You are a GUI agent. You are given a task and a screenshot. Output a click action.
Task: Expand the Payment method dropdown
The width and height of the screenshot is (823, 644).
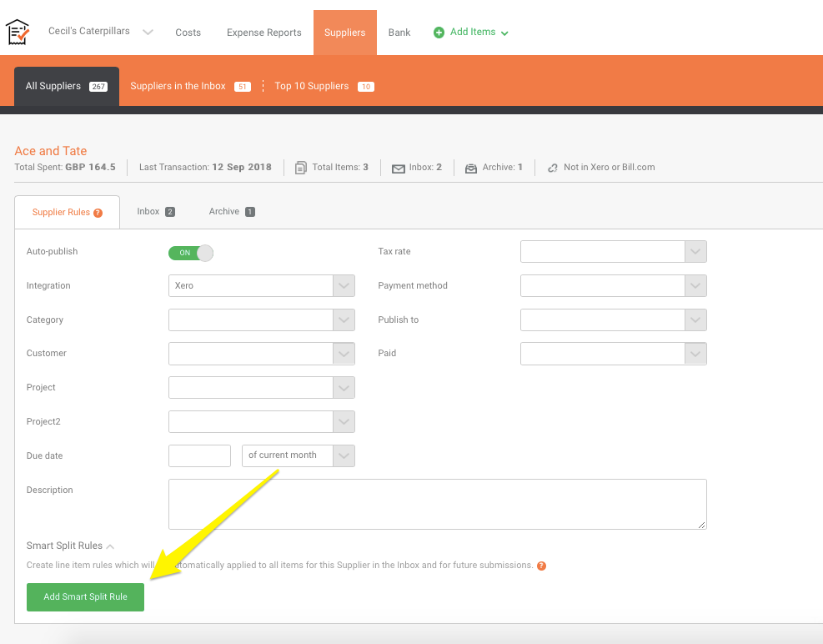point(613,286)
